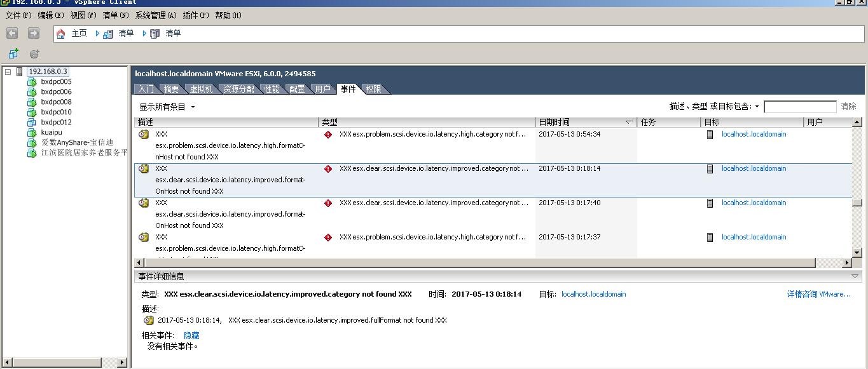Switch to the 性能 tab
The width and height of the screenshot is (868, 369).
coord(272,89)
